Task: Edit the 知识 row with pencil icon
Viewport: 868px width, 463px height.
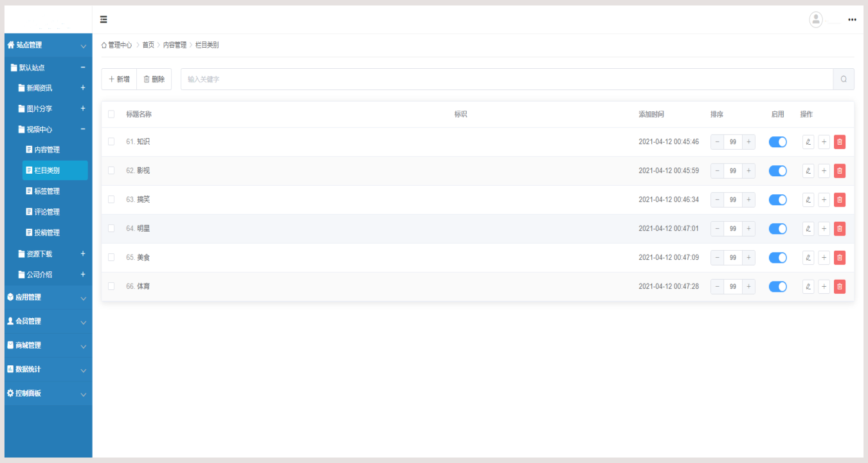Action: pos(808,142)
